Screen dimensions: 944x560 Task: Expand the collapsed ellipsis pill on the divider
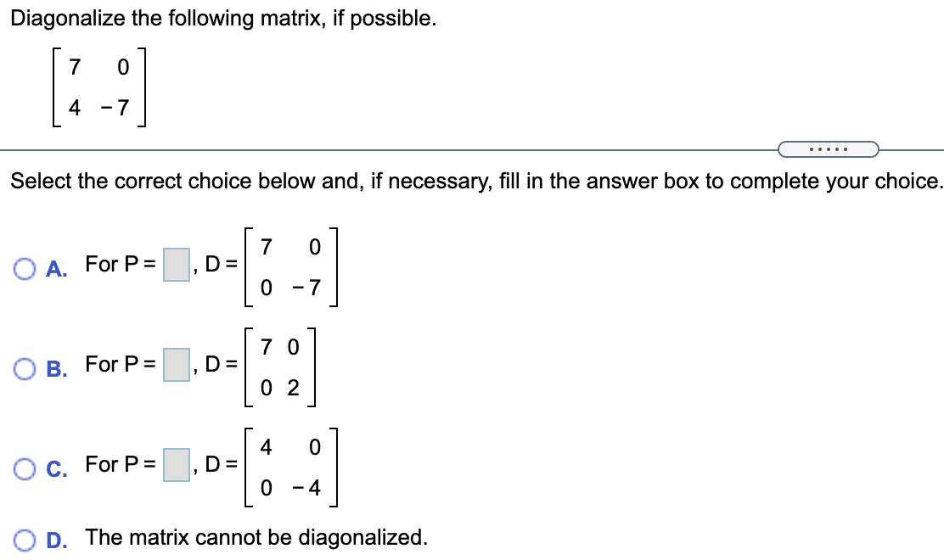(x=828, y=148)
